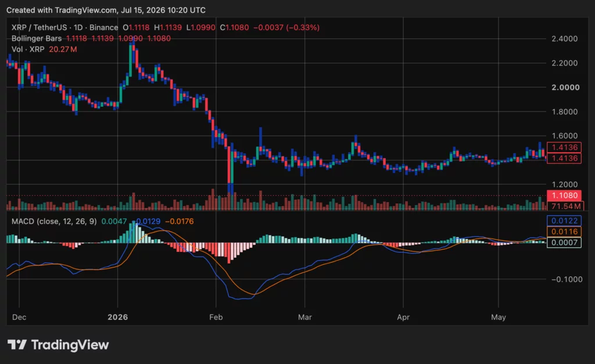Screen dimensions: 595x364
Task: Click the MACD histogram value 0.0047
Action: tap(114, 221)
